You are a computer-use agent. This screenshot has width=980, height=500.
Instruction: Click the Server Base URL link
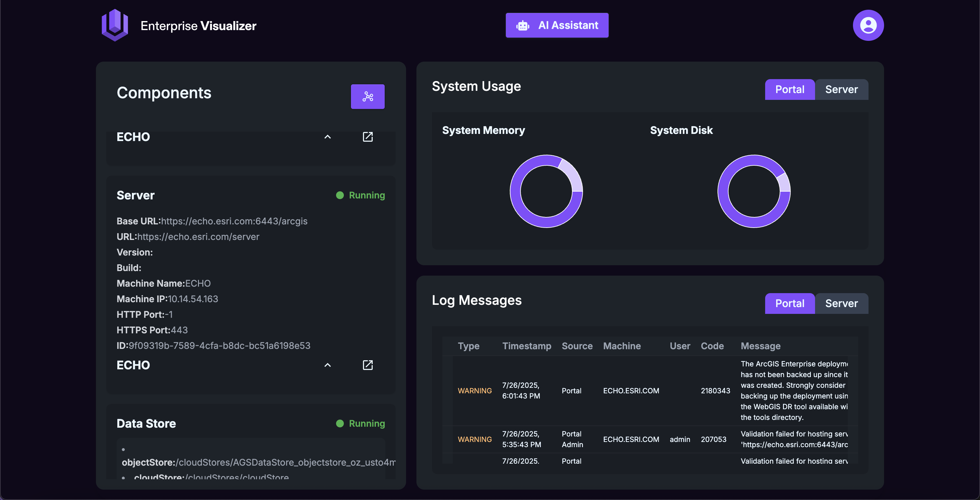click(234, 221)
